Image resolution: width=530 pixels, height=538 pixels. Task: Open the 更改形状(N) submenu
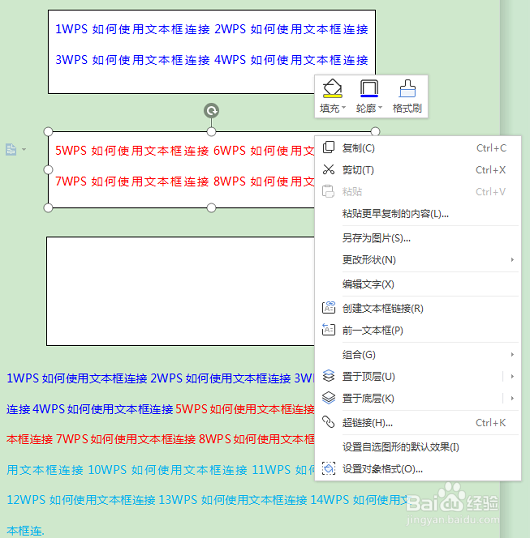[417, 260]
